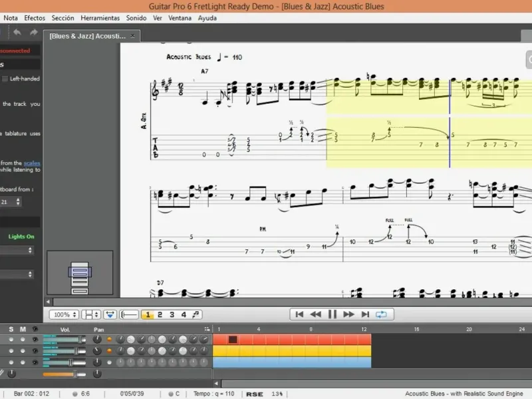Undo the last edit with the back arrow
Viewport: 532px width, 399px height.
[x=17, y=32]
